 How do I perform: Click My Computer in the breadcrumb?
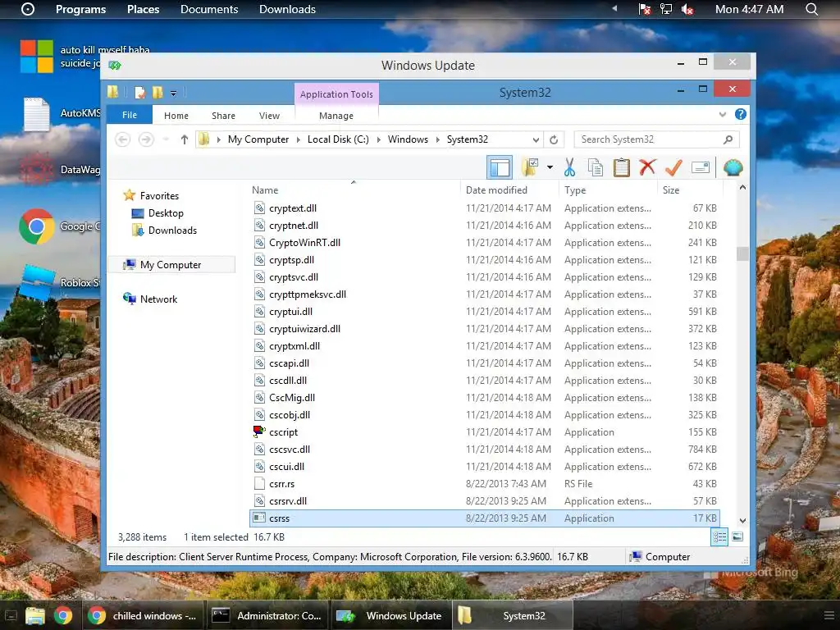click(258, 139)
